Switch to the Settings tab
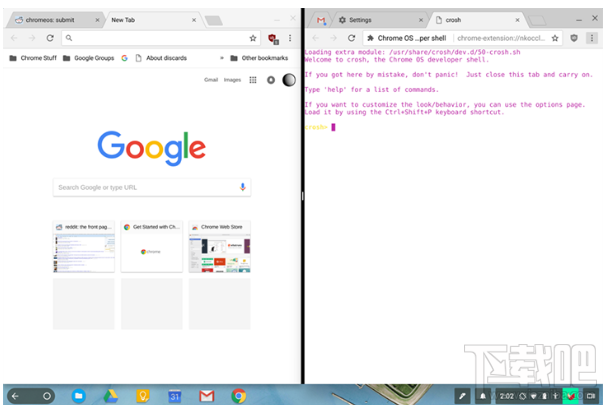This screenshot has height=405, width=604. click(x=379, y=20)
